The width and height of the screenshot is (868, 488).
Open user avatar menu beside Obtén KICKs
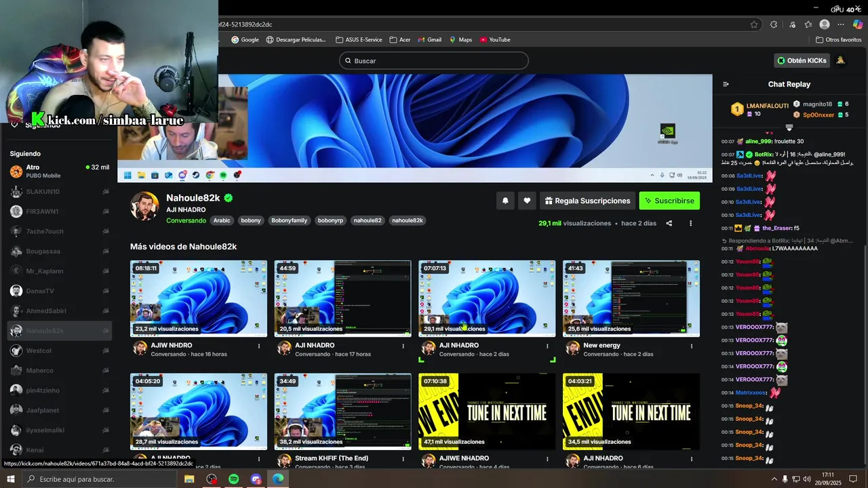[x=841, y=60]
